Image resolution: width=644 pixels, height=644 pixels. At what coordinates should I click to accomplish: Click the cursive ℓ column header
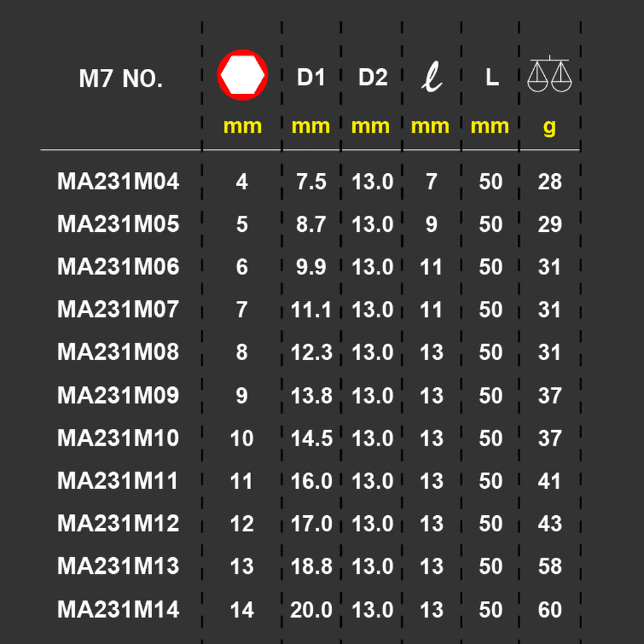point(431,77)
